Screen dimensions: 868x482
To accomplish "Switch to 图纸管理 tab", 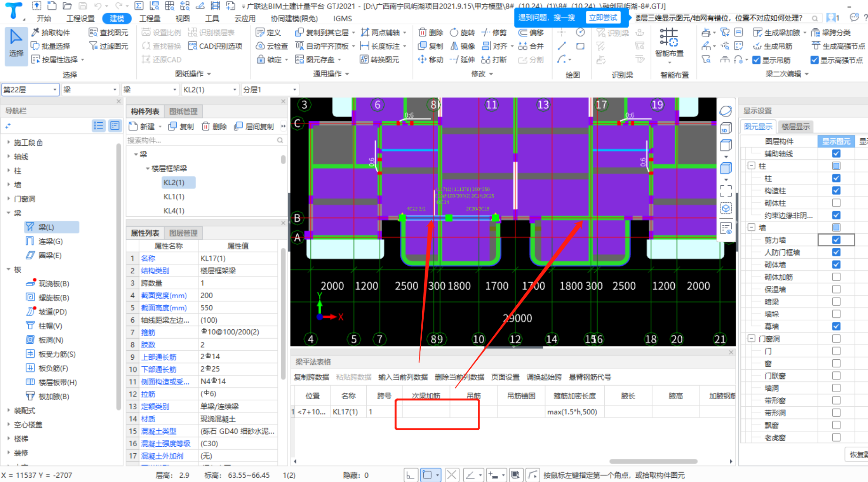I will click(x=183, y=111).
